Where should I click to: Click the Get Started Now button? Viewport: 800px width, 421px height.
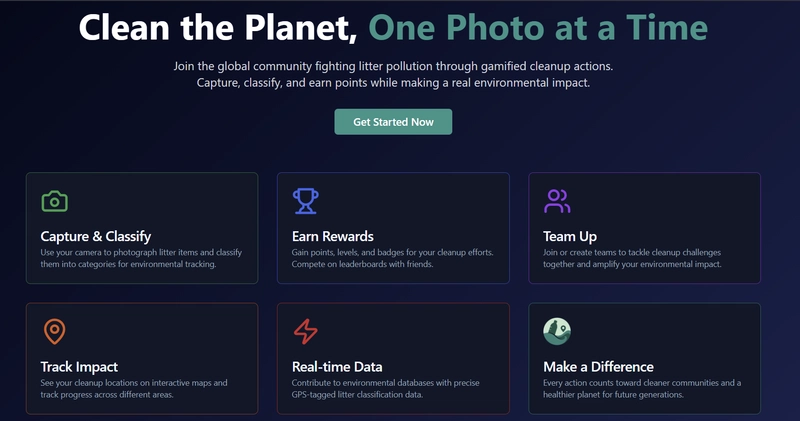click(x=393, y=122)
